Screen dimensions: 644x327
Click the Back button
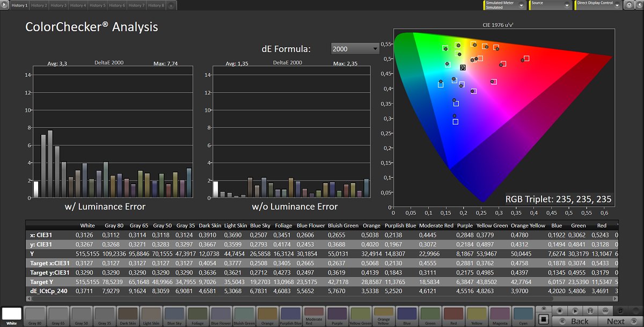click(x=575, y=321)
